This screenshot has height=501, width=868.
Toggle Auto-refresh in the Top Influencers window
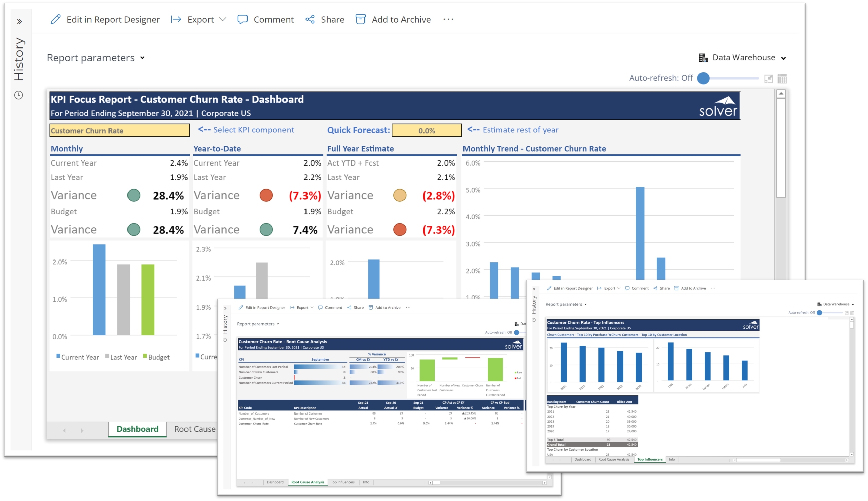click(820, 313)
